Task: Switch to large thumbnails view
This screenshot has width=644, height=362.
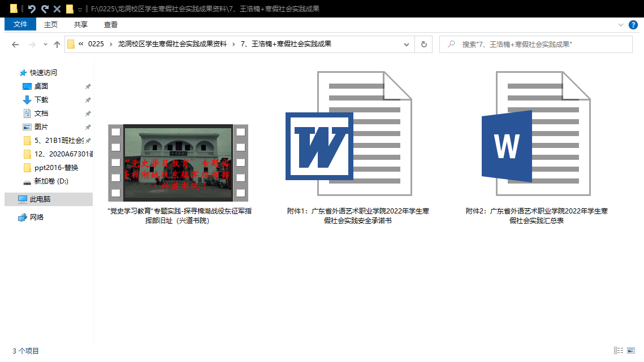Action: click(x=631, y=351)
